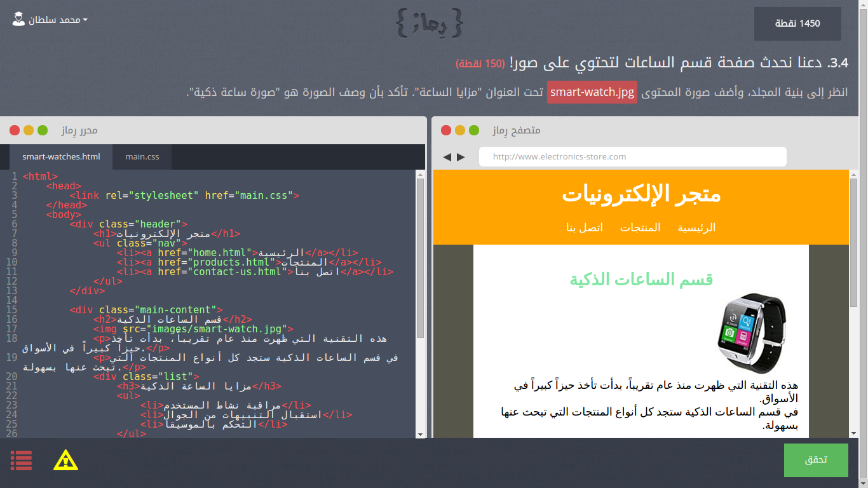Click the اتصل بنا nav link
868x488 pixels.
(x=585, y=227)
